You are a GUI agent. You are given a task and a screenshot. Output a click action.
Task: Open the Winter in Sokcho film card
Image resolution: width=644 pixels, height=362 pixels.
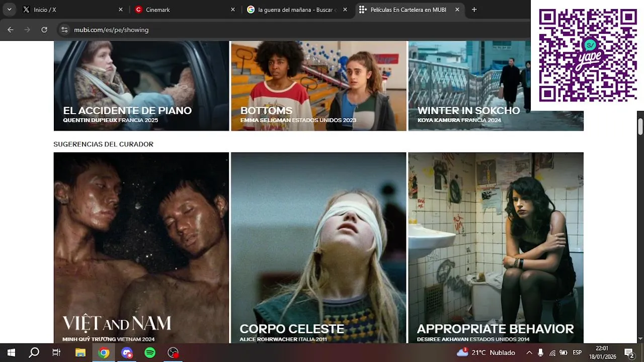pyautogui.click(x=496, y=86)
